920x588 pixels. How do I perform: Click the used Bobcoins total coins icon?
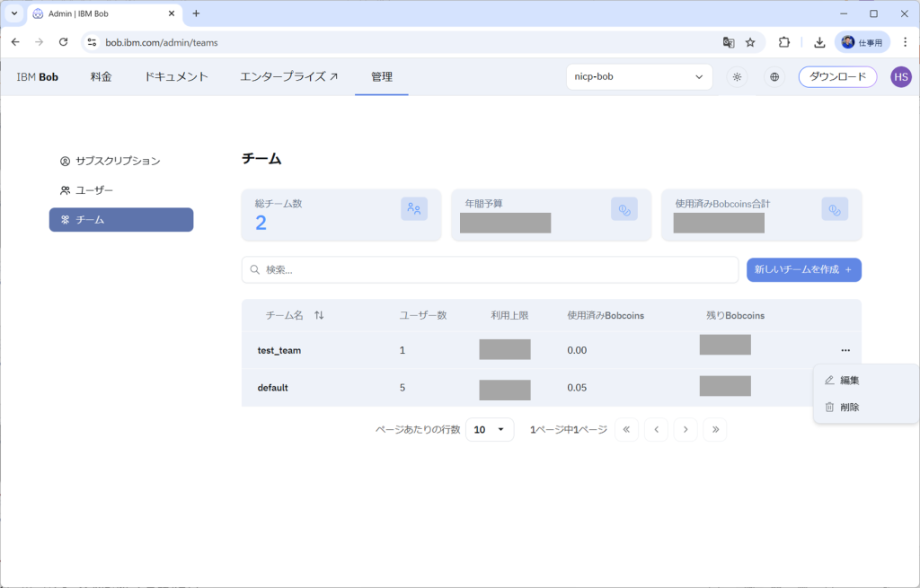[x=835, y=208]
